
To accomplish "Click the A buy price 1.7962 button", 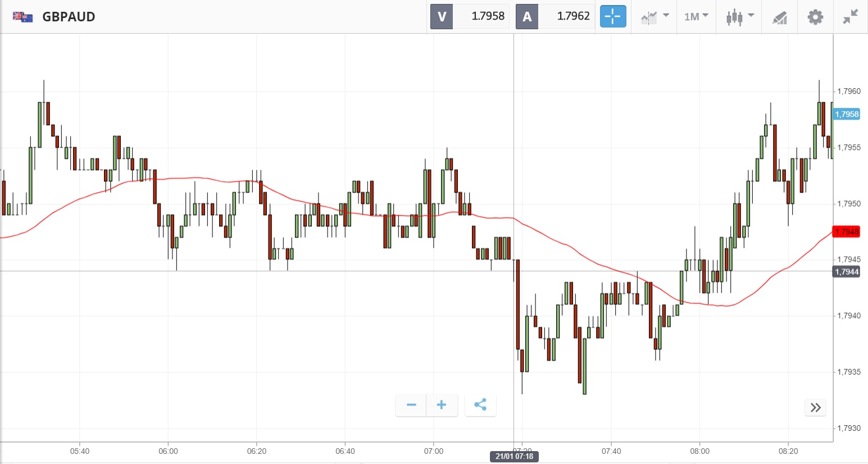I will pyautogui.click(x=555, y=16).
